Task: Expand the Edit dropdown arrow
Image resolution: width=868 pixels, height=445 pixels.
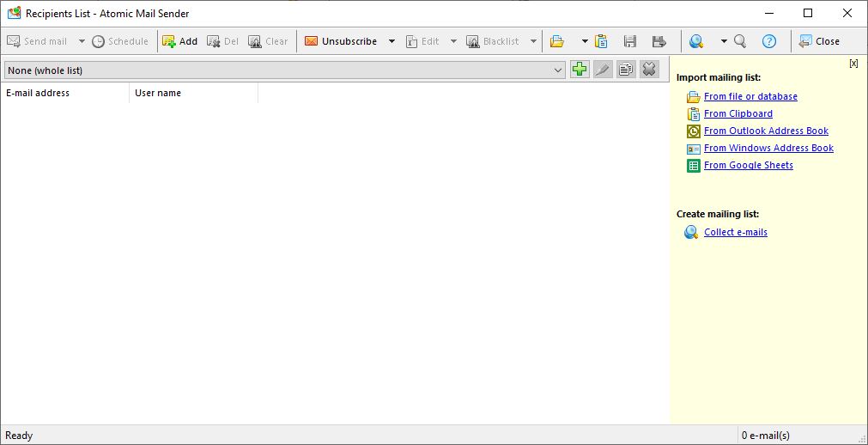Action: (x=453, y=41)
